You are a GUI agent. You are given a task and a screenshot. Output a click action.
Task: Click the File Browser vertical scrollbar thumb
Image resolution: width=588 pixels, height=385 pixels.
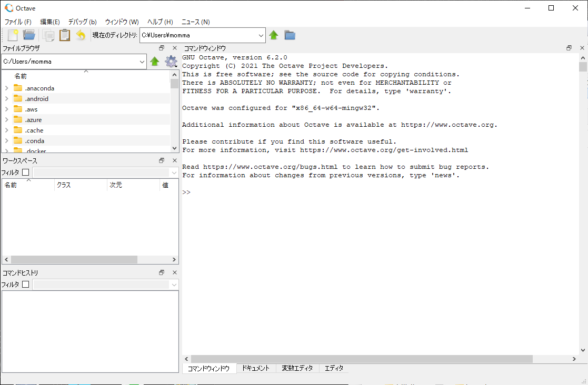tap(174, 84)
